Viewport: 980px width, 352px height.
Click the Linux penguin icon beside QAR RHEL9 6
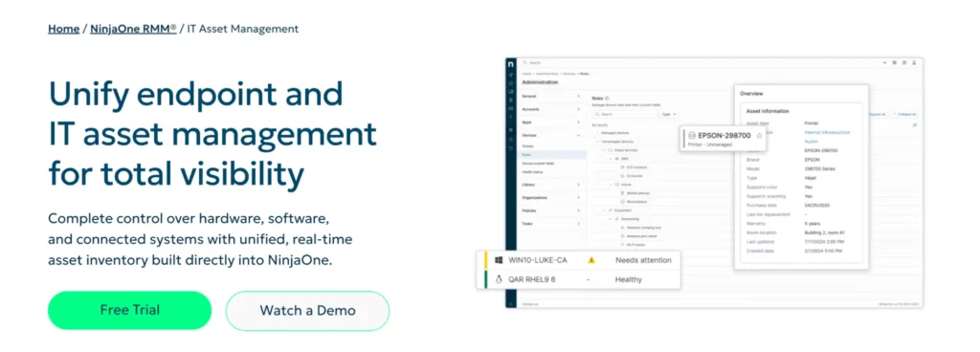[499, 279]
